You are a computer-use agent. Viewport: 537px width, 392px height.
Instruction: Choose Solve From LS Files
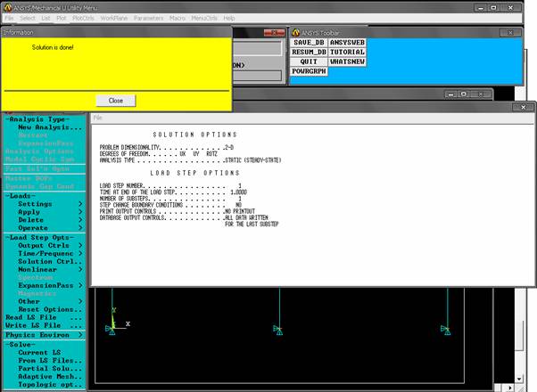coord(50,361)
